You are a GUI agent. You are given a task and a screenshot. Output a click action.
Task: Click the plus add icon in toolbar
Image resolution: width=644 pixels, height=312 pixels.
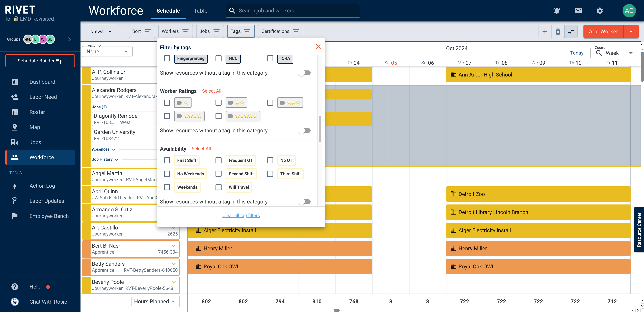pyautogui.click(x=545, y=32)
